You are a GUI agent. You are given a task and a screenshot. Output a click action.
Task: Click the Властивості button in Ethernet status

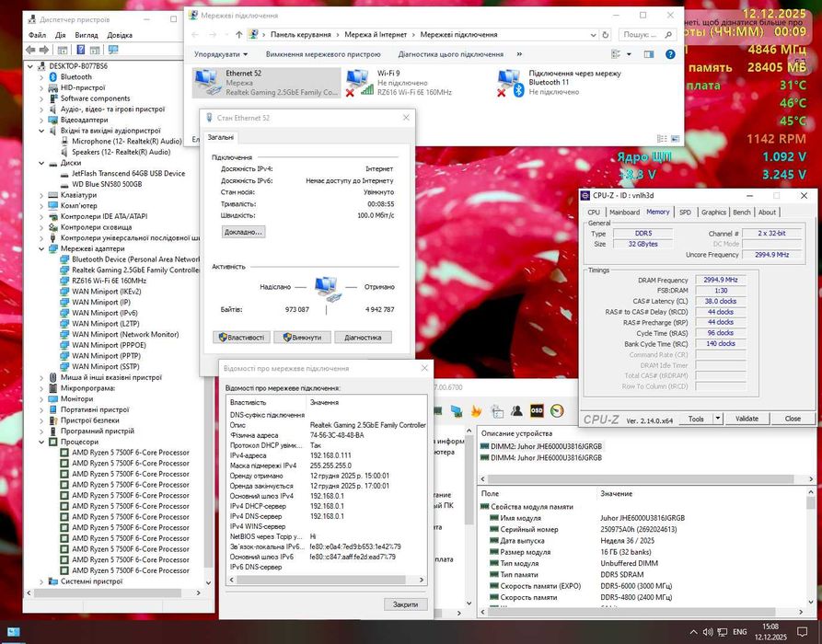pos(242,338)
